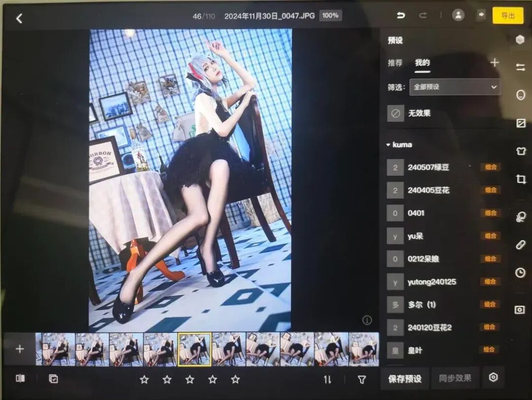
Task: Open the face retouch panel icon
Action: (521, 95)
